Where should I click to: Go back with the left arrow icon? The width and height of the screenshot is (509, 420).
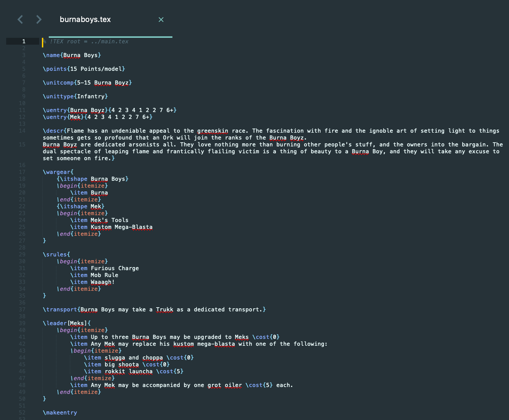click(20, 20)
